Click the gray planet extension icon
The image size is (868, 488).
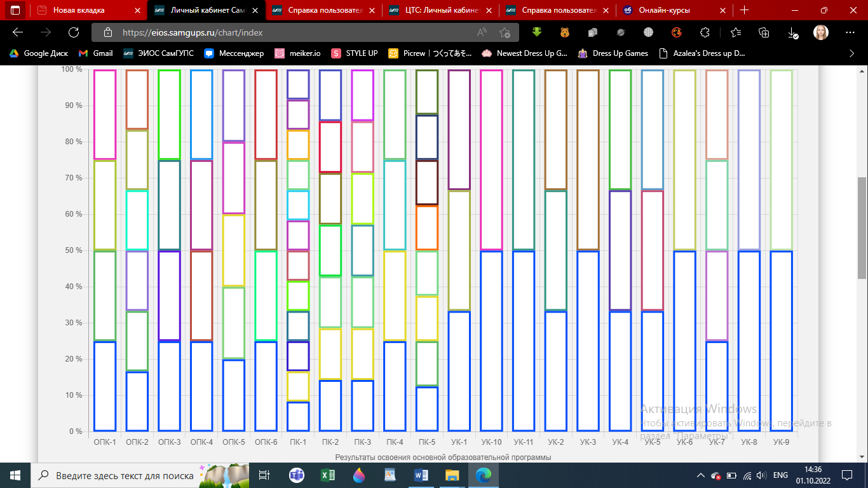(621, 32)
